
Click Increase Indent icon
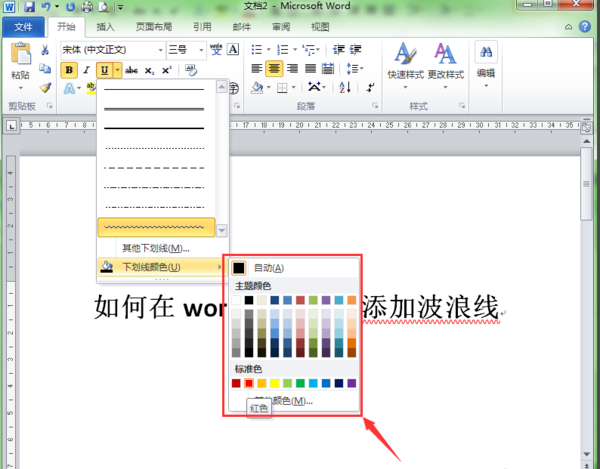(355, 49)
